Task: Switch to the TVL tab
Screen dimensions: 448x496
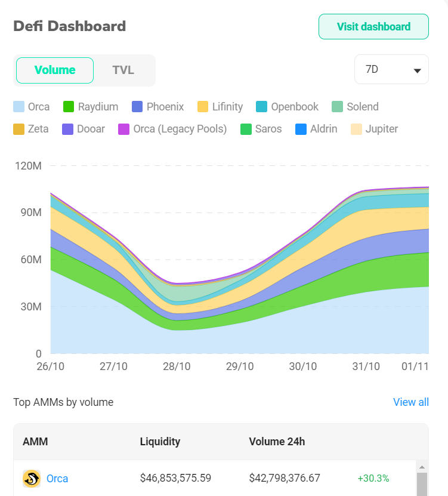Action: click(123, 70)
